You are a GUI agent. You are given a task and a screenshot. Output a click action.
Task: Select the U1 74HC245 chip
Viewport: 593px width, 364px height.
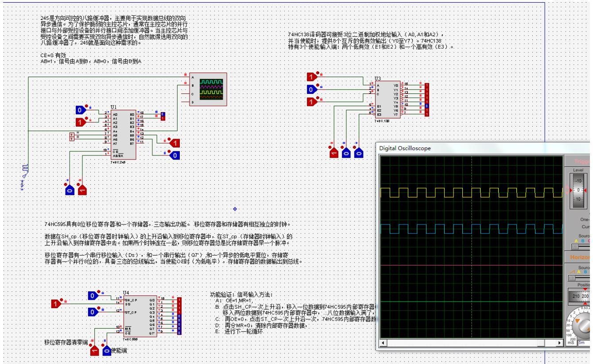123,135
